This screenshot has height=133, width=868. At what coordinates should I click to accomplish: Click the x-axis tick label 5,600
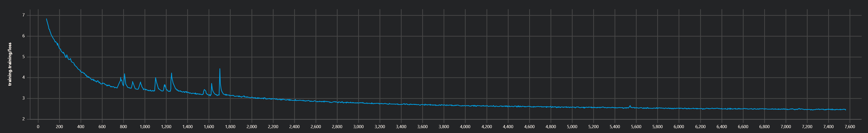coord(636,127)
